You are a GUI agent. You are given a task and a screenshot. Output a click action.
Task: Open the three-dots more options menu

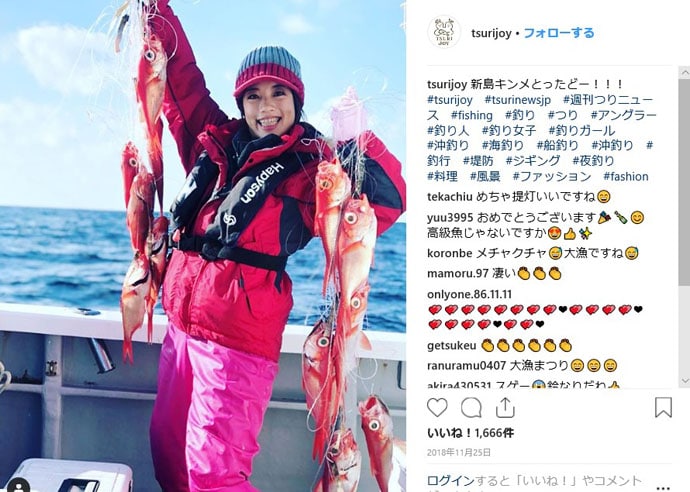664,488
